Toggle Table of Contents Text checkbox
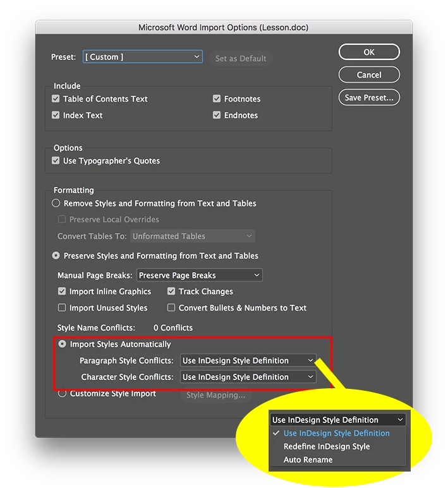Image resolution: width=448 pixels, height=488 pixels. [x=56, y=98]
